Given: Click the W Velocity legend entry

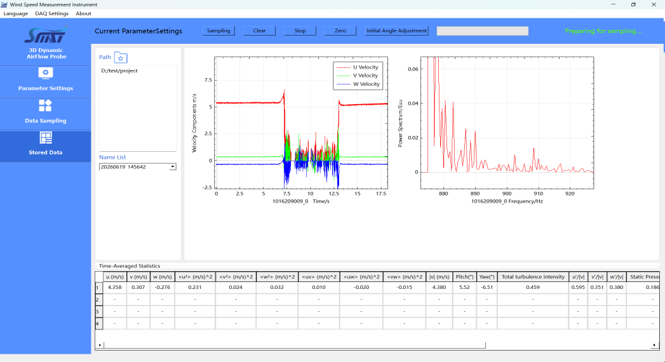Looking at the screenshot, I should pos(358,84).
